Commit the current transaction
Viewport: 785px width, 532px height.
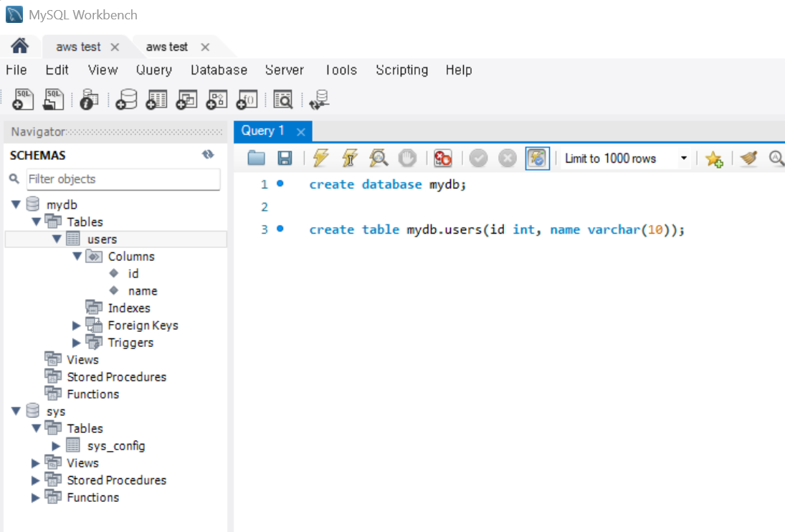click(478, 158)
